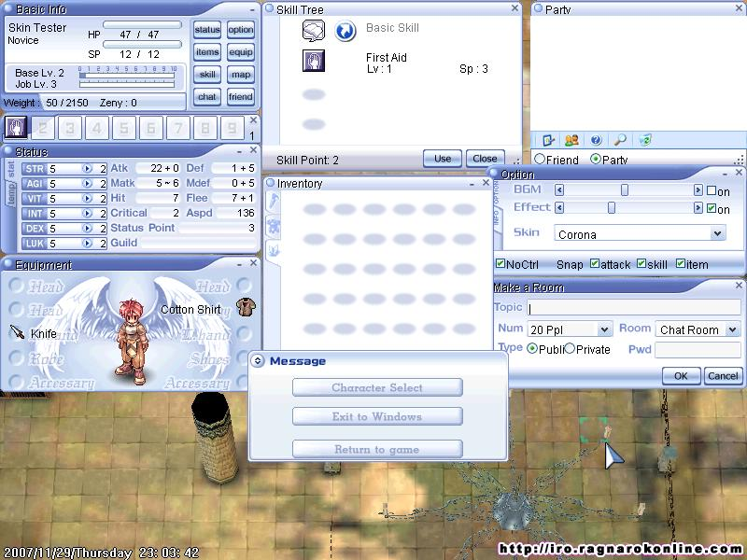Click the blue circular arrow beside Basic Skill
The image size is (747, 560).
[345, 31]
